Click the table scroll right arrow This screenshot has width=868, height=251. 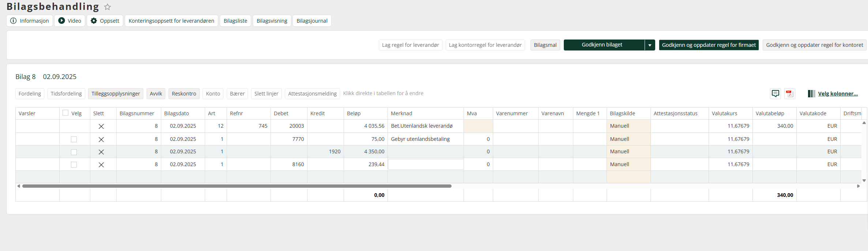click(858, 186)
